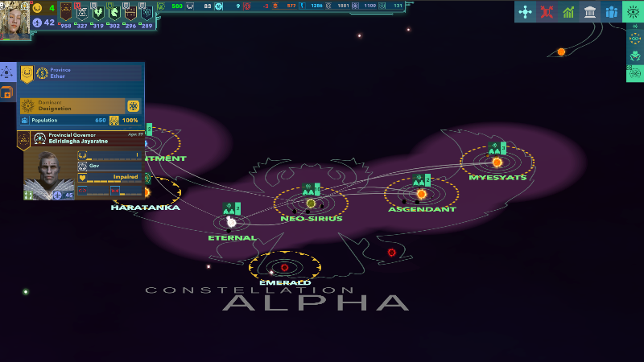
Task: Open the blue population people view icon
Action: (612, 12)
